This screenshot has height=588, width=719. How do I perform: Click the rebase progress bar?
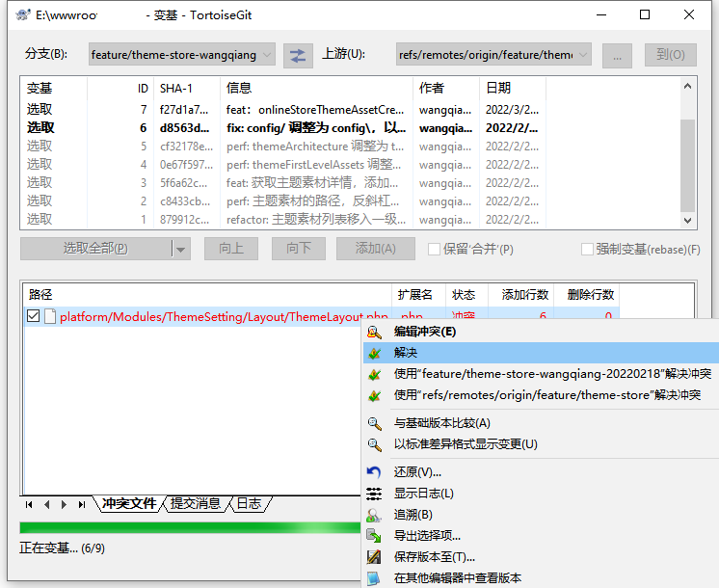pyautogui.click(x=190, y=528)
